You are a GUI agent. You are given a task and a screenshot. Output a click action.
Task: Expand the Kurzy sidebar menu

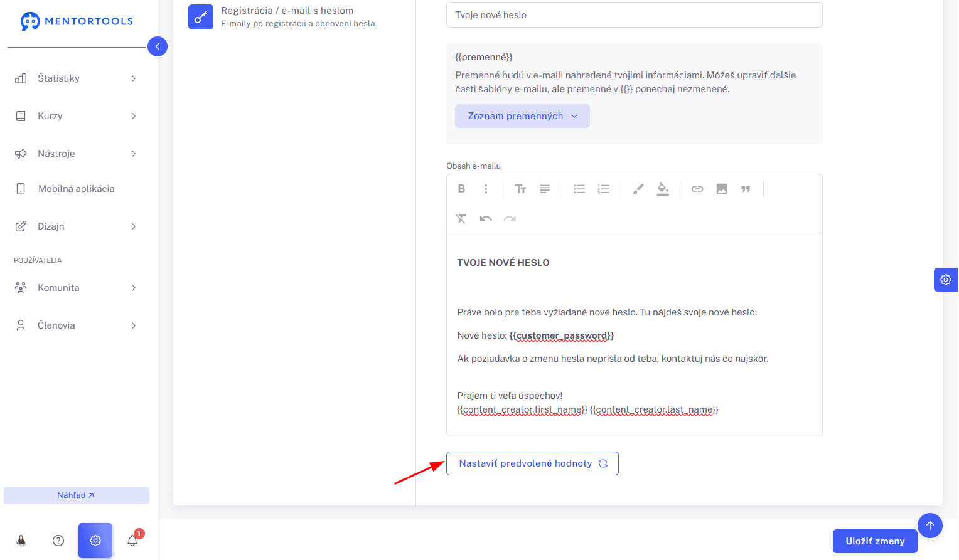point(75,116)
